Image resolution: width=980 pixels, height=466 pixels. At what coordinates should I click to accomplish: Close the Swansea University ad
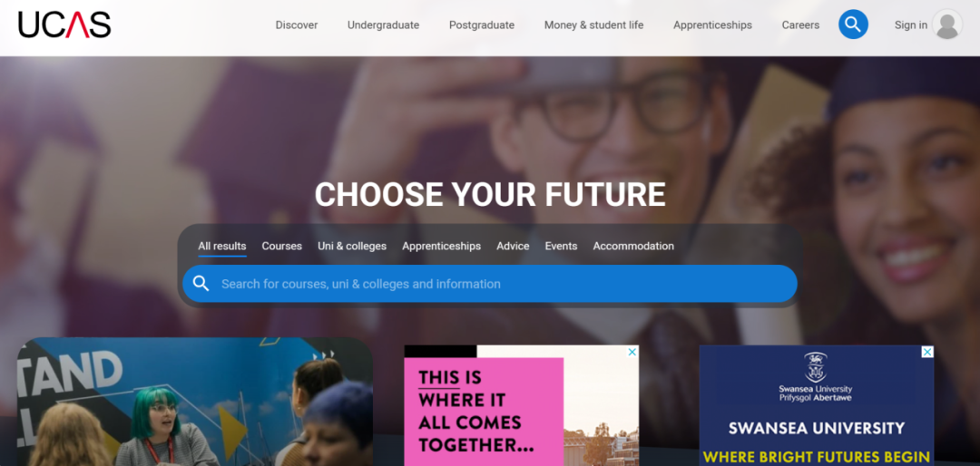click(927, 353)
